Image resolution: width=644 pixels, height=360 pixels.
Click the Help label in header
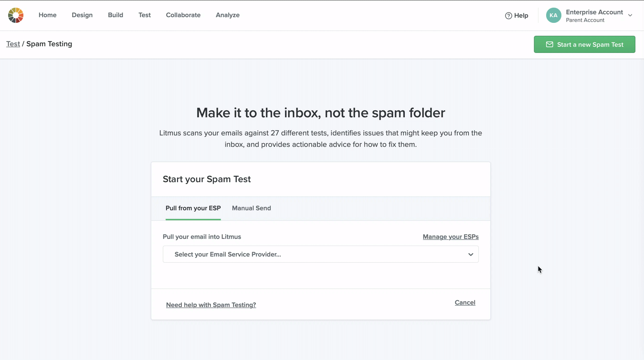521,16
